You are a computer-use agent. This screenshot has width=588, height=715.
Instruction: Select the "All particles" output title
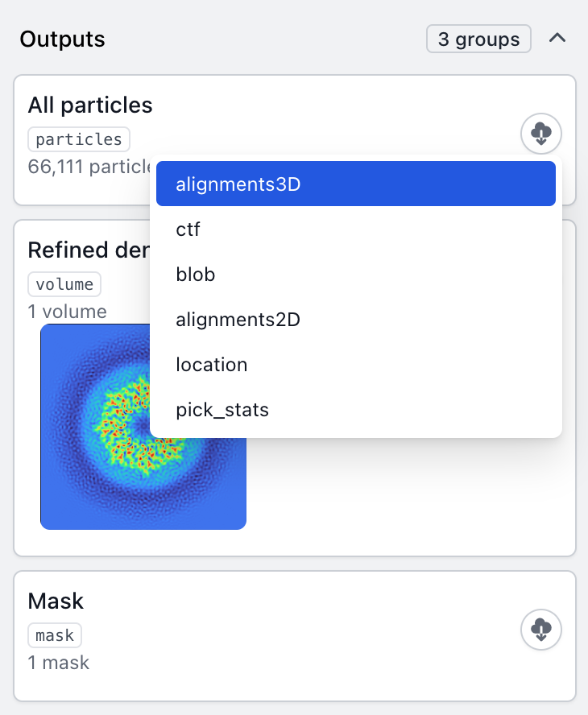click(90, 105)
